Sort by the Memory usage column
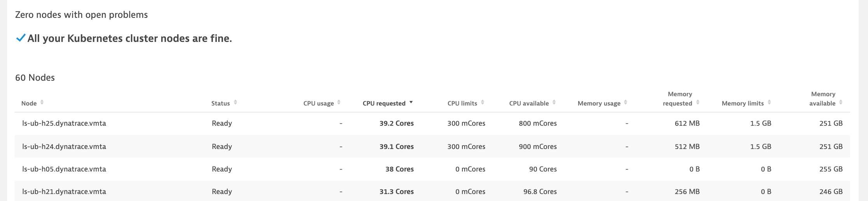The height and width of the screenshot is (201, 868). coord(626,102)
